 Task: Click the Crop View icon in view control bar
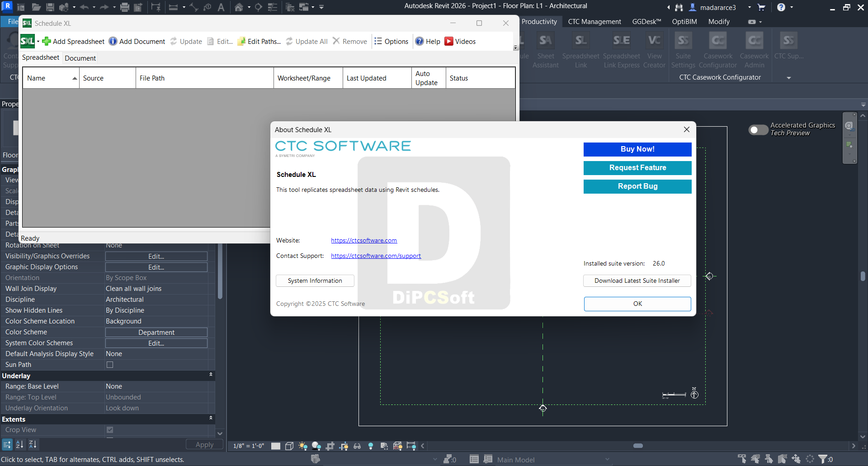[330, 446]
